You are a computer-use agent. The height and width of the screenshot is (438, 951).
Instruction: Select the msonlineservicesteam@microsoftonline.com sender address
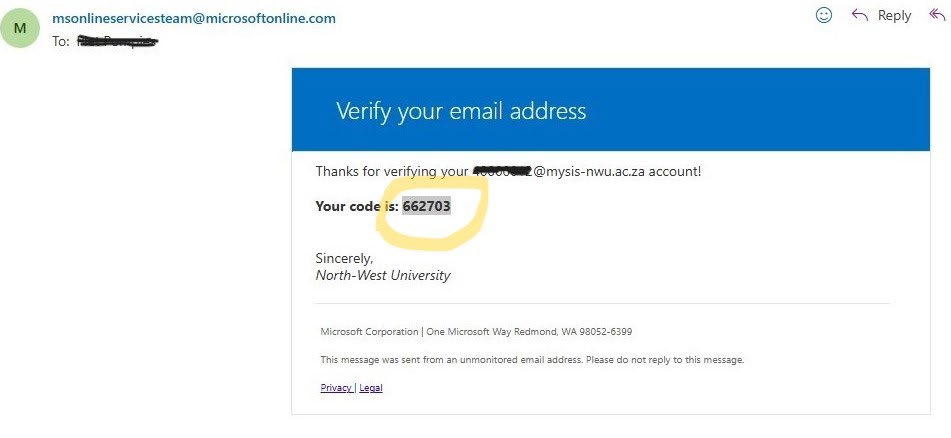tap(193, 18)
